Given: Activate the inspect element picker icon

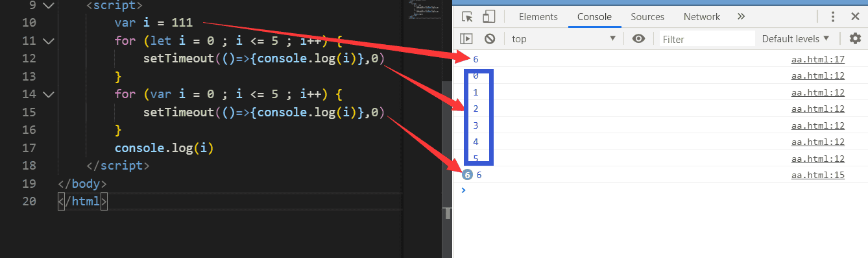Looking at the screenshot, I should tap(467, 17).
